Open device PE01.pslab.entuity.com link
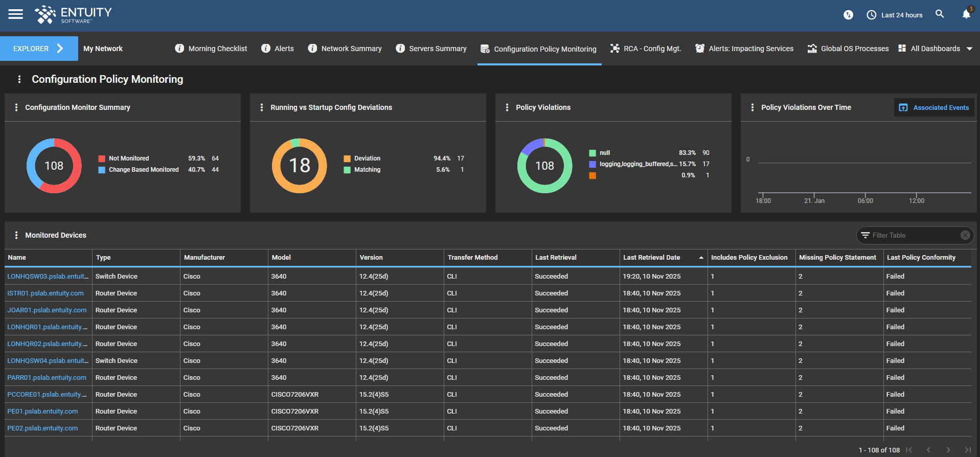This screenshot has height=457, width=980. pyautogui.click(x=42, y=412)
